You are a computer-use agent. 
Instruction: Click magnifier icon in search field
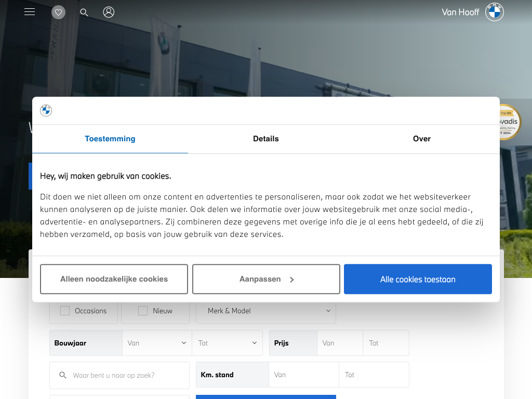click(x=63, y=375)
